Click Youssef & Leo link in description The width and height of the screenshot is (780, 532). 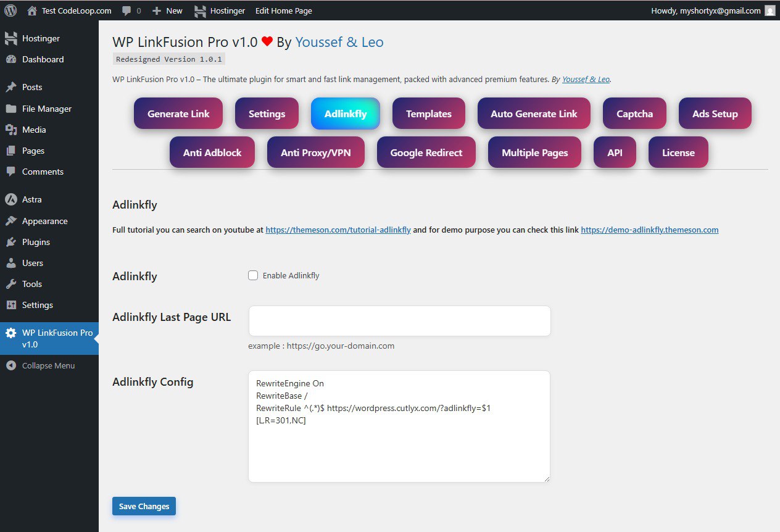[x=586, y=80]
